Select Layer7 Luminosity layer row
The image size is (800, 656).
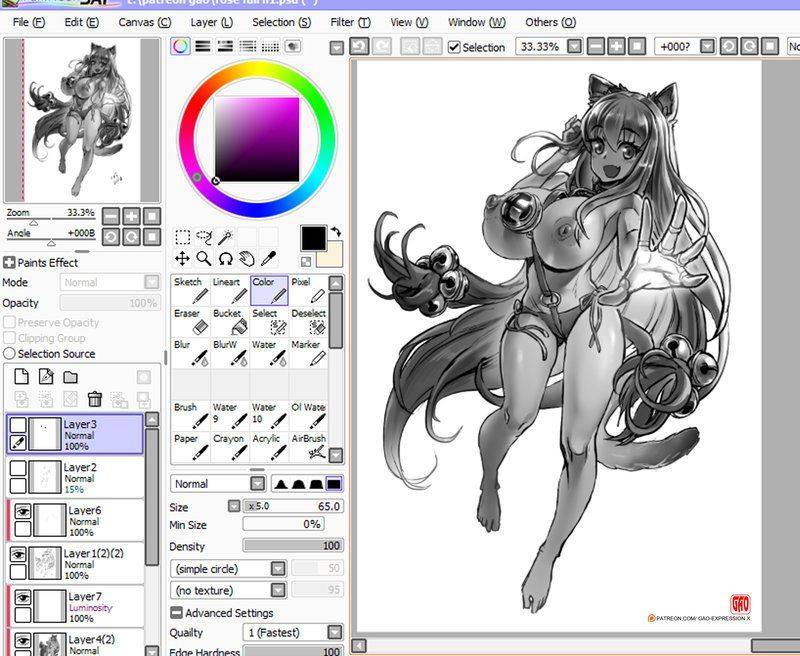coord(77,607)
